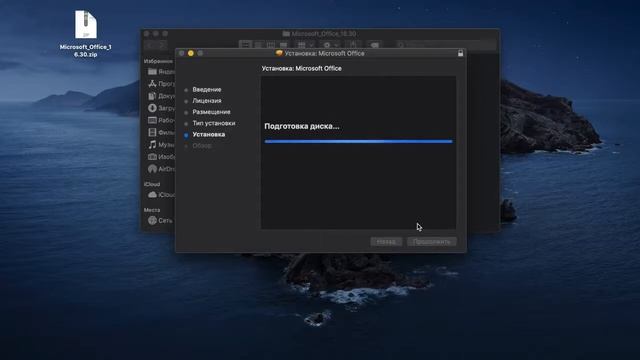The width and height of the screenshot is (640, 360).
Task: Focus the Finder search field
Action: (x=446, y=44)
